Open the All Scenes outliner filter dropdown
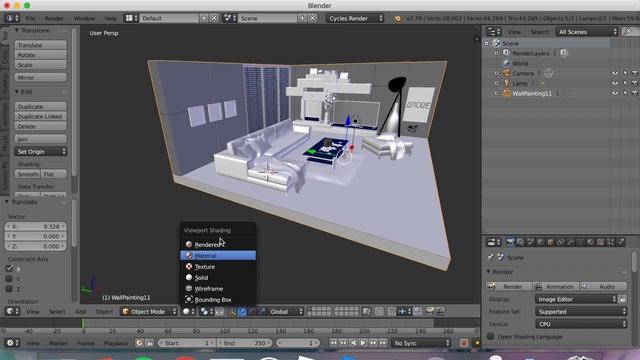Screen dimensions: 640x360 click(587, 32)
